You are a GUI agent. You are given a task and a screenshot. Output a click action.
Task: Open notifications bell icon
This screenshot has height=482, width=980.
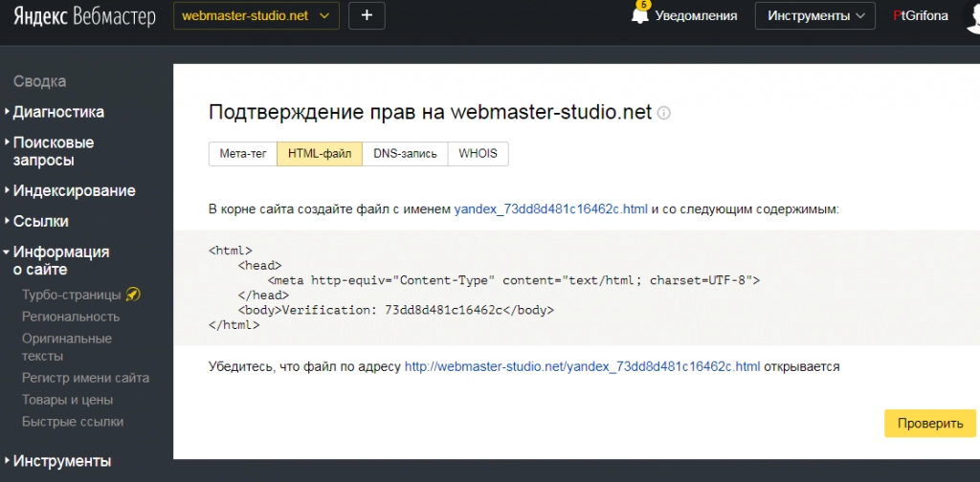coord(640,14)
